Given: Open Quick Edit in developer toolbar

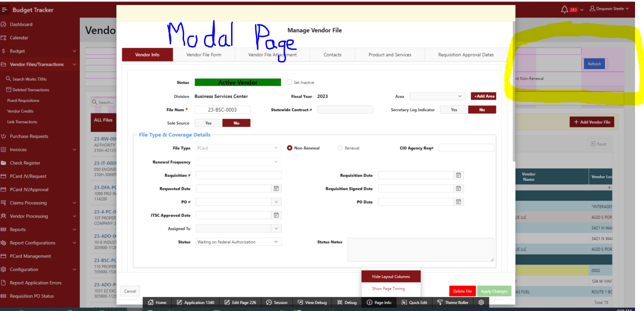Looking at the screenshot, I should coord(414,303).
